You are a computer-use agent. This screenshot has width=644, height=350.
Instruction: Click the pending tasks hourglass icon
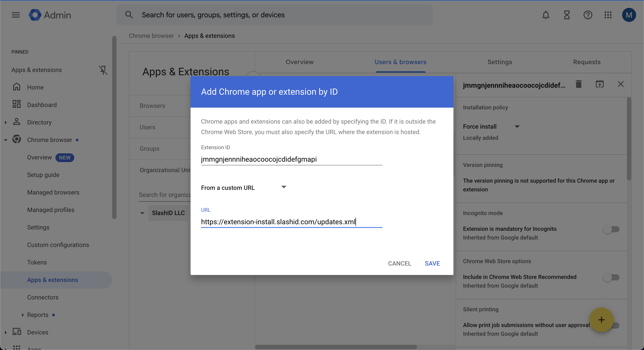coord(567,15)
